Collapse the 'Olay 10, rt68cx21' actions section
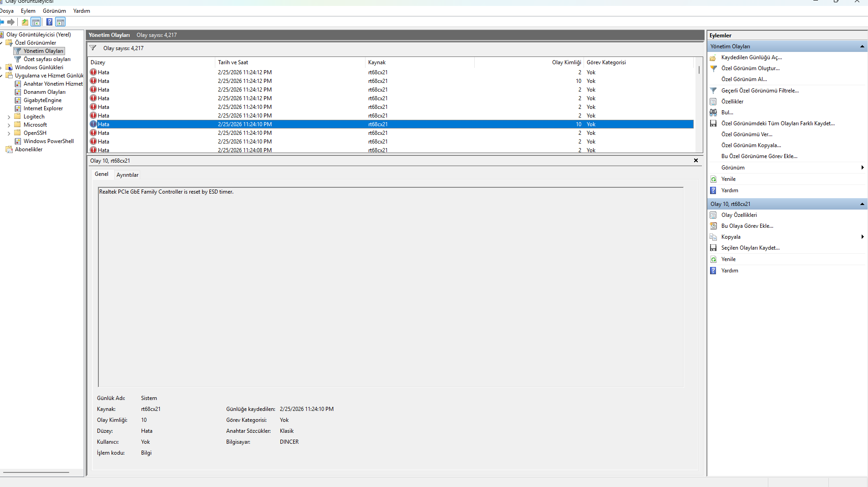The height and width of the screenshot is (487, 868). click(862, 204)
